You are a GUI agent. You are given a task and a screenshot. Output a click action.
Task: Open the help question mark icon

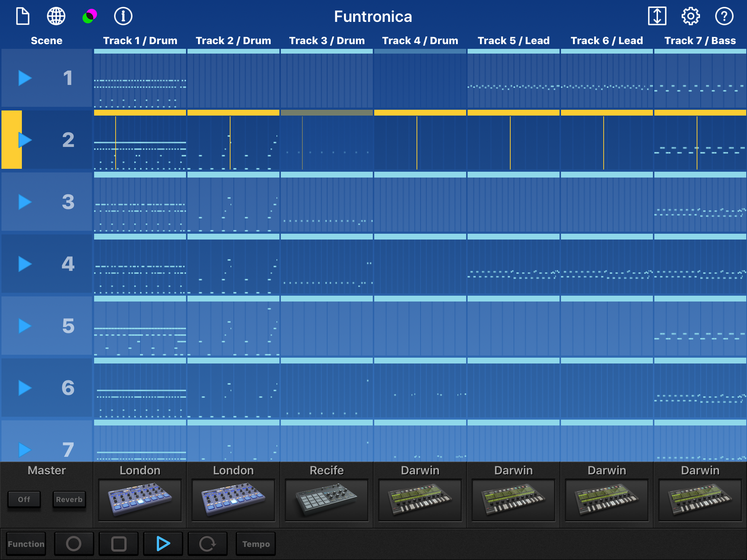724,16
